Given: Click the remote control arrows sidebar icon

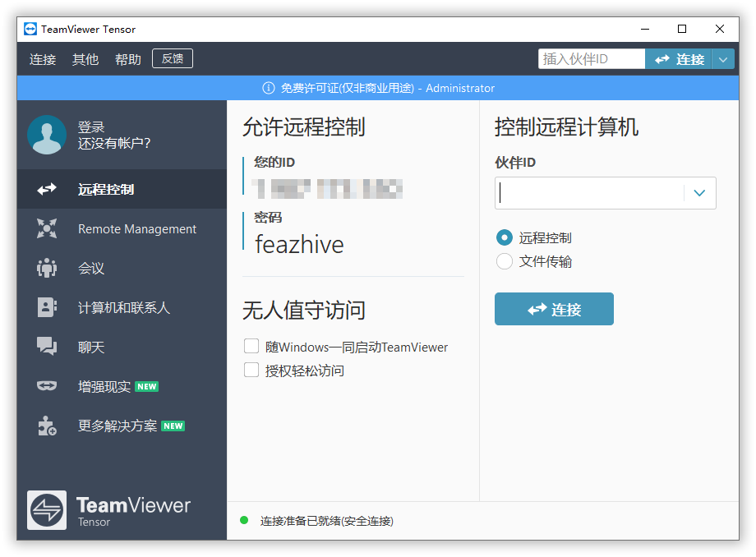Looking at the screenshot, I should [x=47, y=189].
